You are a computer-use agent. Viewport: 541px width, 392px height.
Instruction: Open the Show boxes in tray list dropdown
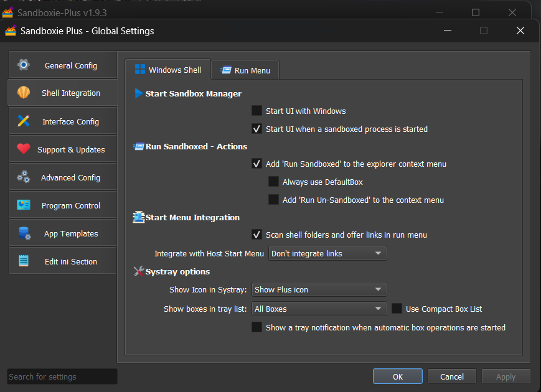319,309
